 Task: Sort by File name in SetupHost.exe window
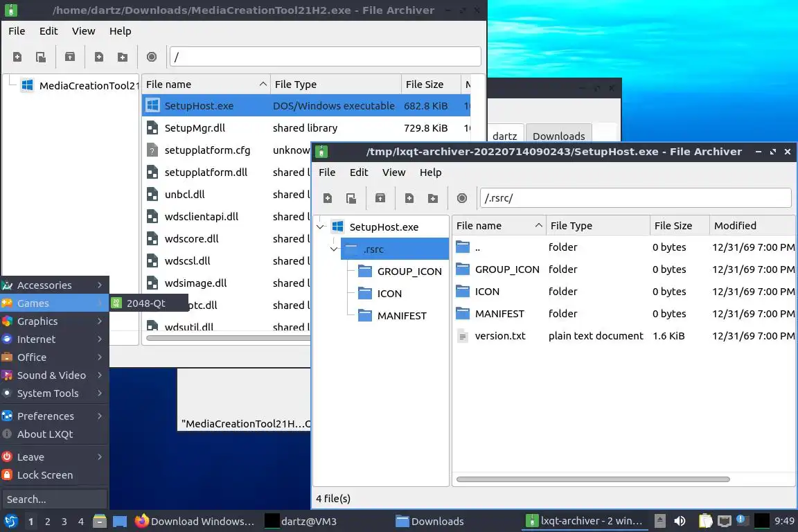tap(499, 226)
